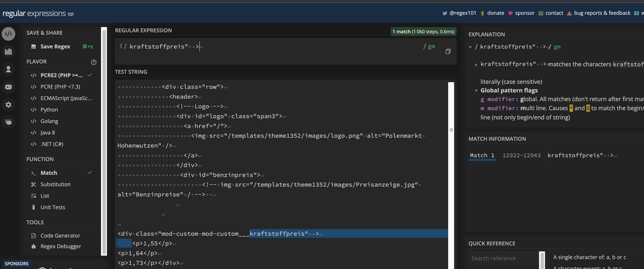Click the live chat sidebar icon

coord(8,122)
